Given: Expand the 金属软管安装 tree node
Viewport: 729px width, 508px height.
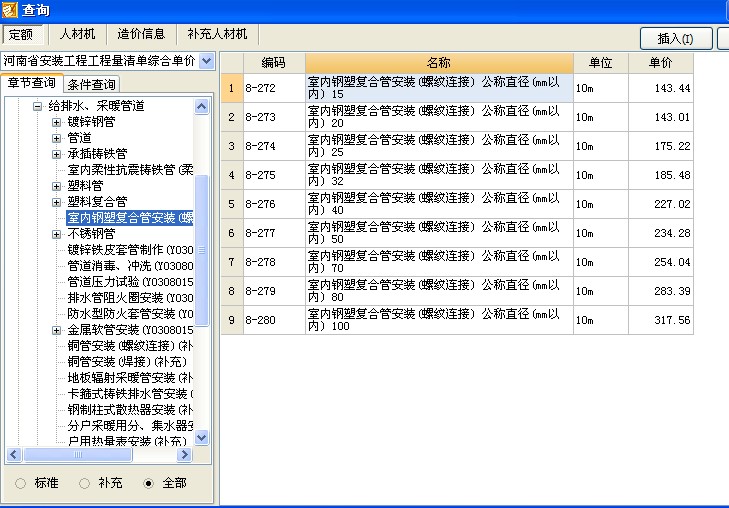Looking at the screenshot, I should 56,330.
